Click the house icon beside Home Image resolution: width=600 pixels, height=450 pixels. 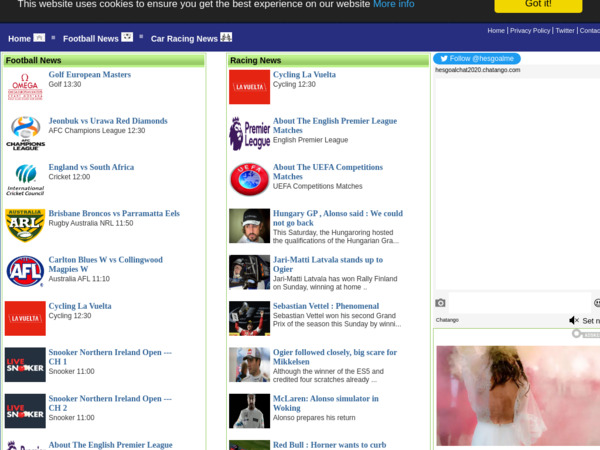click(39, 38)
